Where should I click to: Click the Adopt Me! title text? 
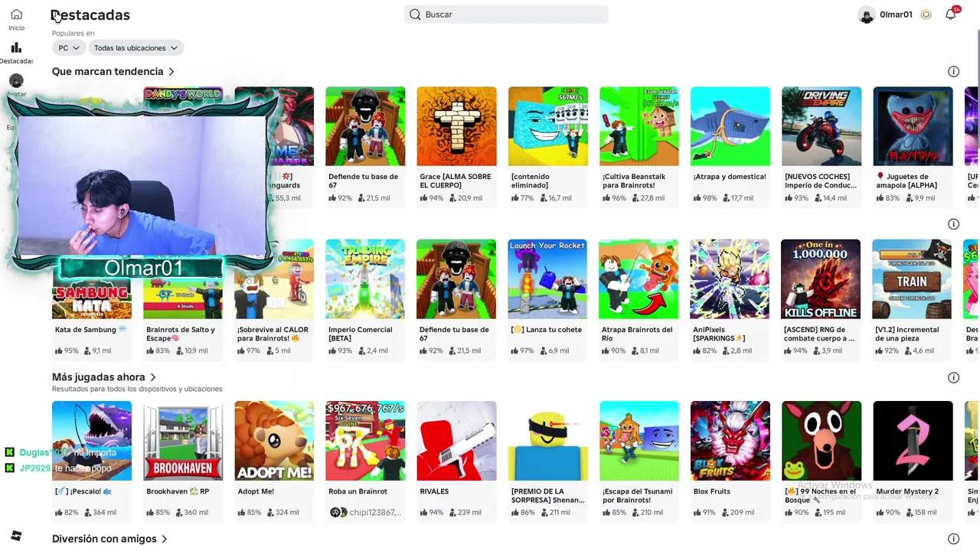click(256, 491)
